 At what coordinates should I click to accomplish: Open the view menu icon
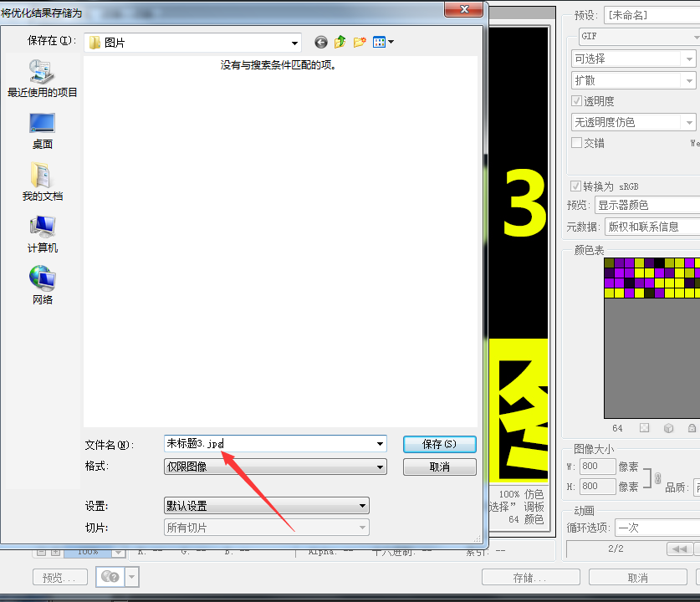pos(383,42)
